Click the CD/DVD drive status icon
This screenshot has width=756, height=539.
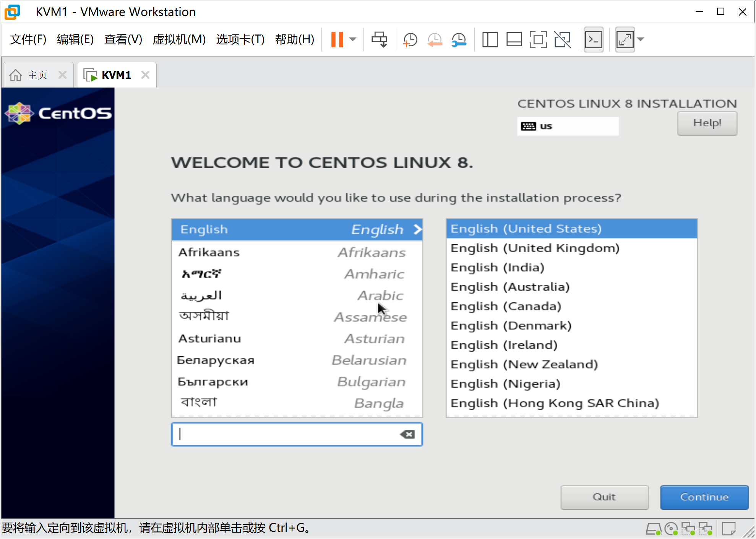tap(671, 529)
